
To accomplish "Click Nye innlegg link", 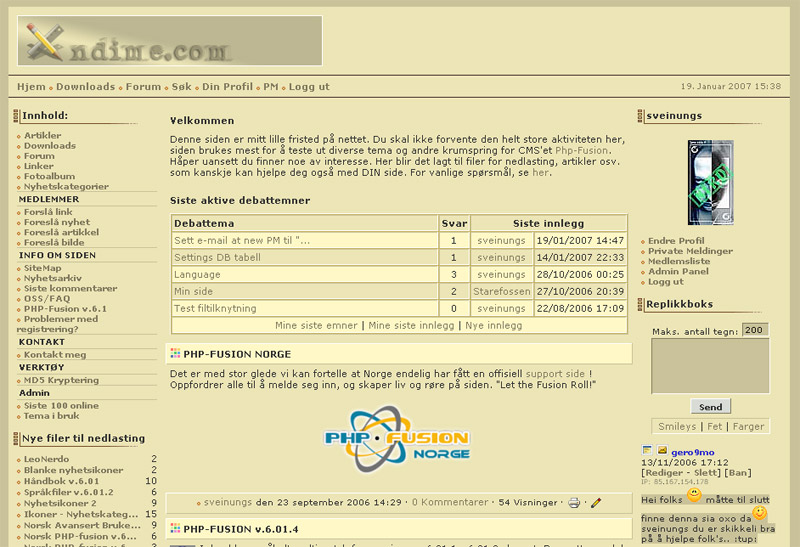I will 493,326.
